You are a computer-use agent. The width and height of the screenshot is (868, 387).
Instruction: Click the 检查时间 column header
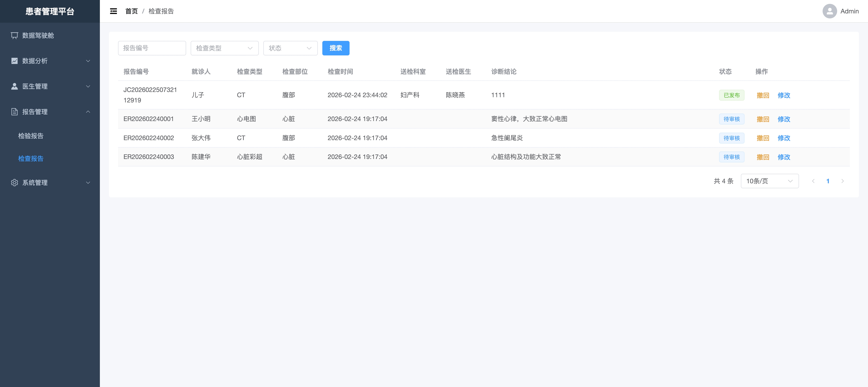[340, 72]
